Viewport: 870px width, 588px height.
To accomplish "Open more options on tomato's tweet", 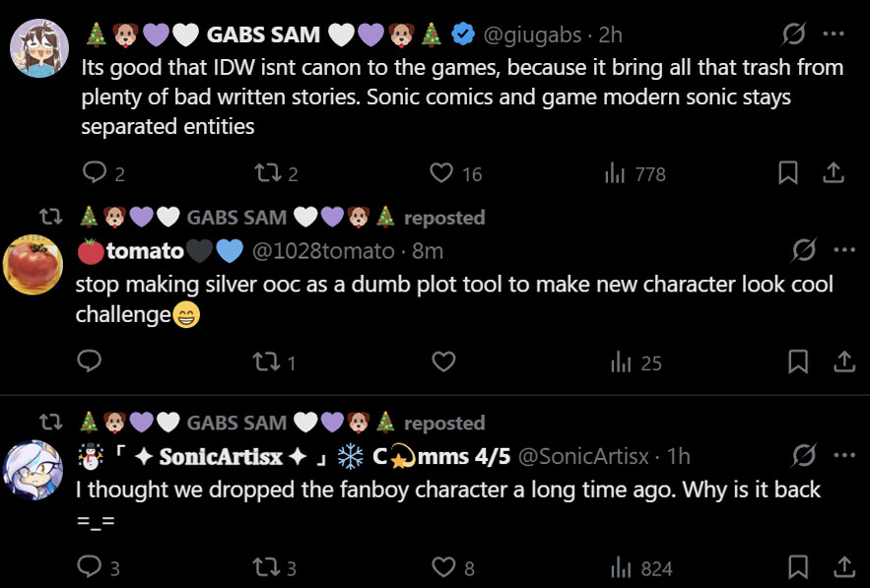I will (x=843, y=250).
